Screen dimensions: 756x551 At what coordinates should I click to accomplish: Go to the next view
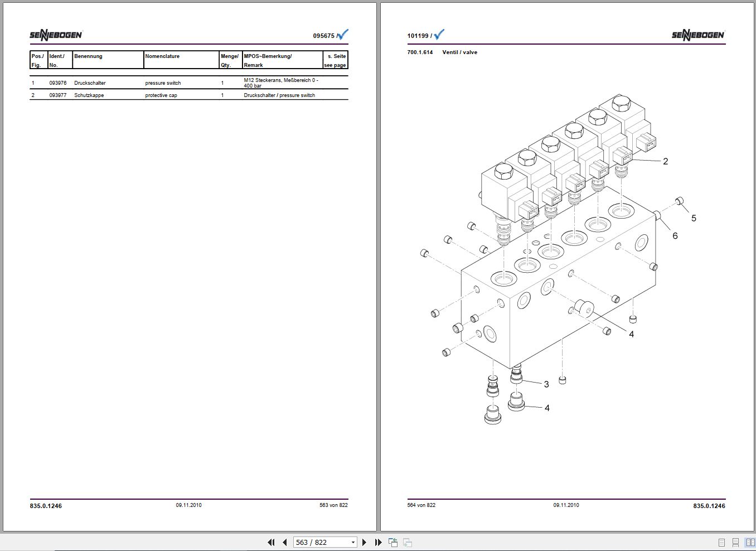[x=408, y=542]
